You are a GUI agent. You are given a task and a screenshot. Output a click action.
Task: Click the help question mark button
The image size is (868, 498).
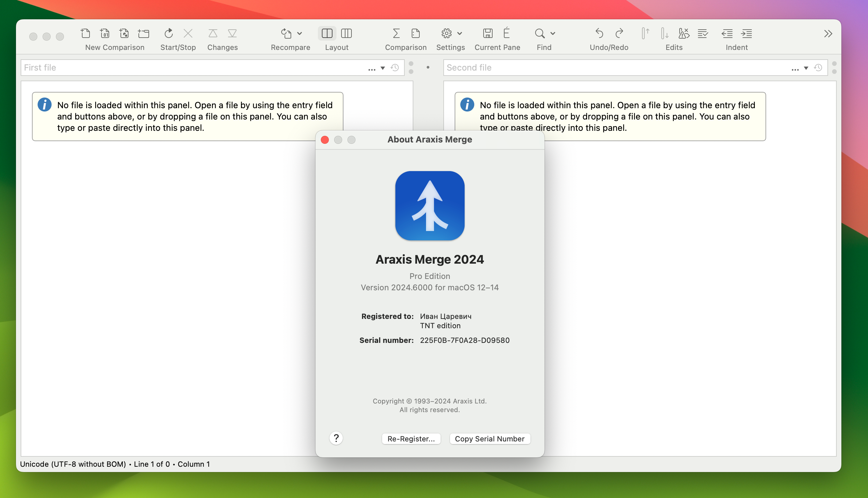click(x=335, y=438)
